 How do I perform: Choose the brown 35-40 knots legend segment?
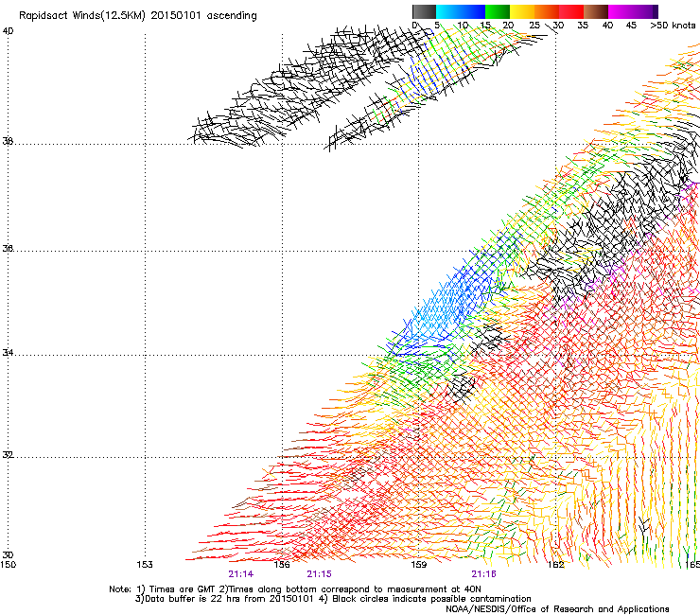pyautogui.click(x=596, y=11)
